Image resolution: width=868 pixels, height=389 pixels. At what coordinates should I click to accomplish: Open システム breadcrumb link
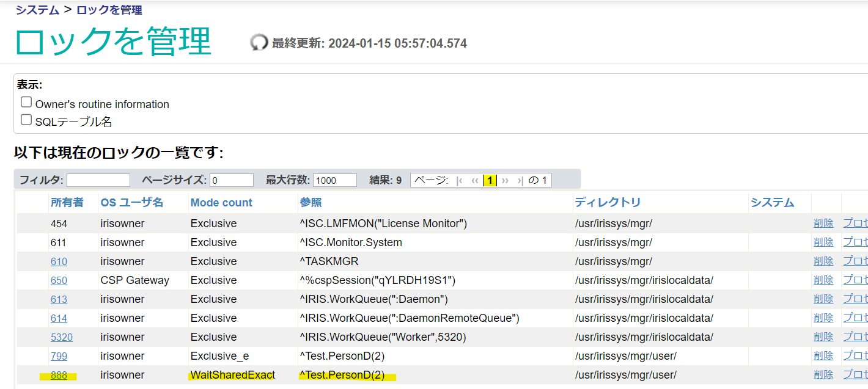pos(37,10)
